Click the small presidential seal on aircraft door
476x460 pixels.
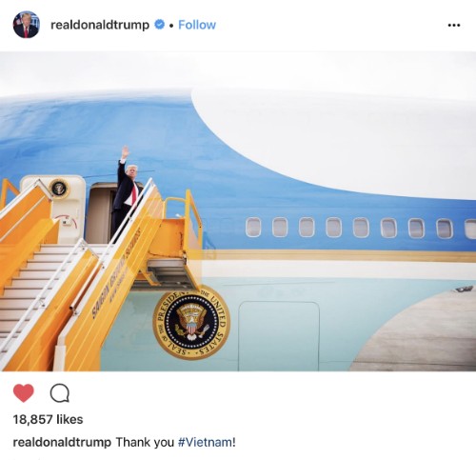pyautogui.click(x=59, y=189)
